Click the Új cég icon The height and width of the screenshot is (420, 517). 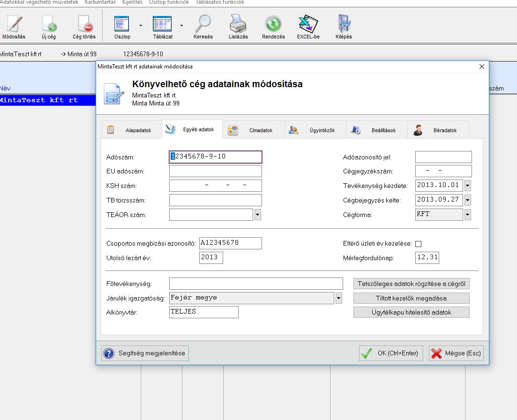(49, 26)
